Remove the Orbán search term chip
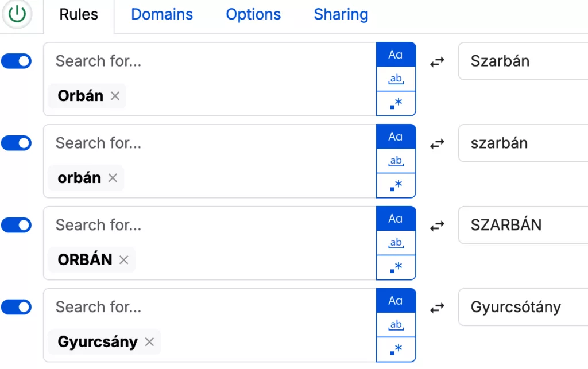The image size is (588, 369). tap(115, 96)
